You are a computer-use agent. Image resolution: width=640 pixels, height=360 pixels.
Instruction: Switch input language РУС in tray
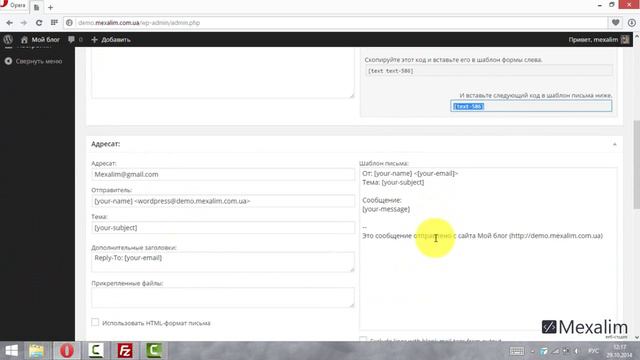point(593,351)
